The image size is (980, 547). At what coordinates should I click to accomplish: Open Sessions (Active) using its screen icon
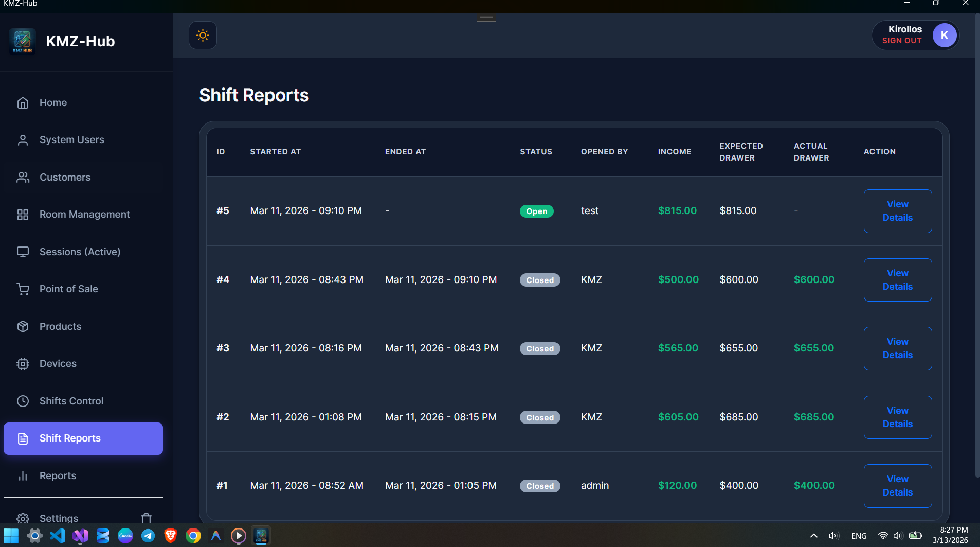click(x=23, y=252)
